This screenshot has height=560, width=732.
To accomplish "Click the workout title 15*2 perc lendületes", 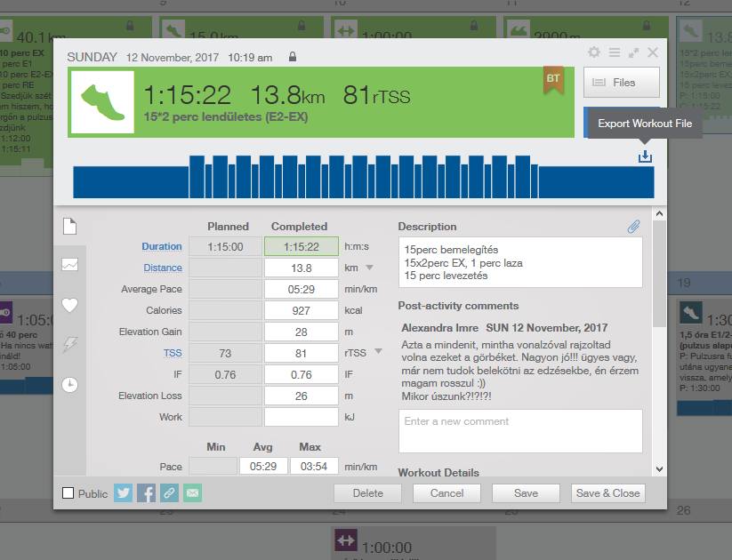I will (226, 116).
